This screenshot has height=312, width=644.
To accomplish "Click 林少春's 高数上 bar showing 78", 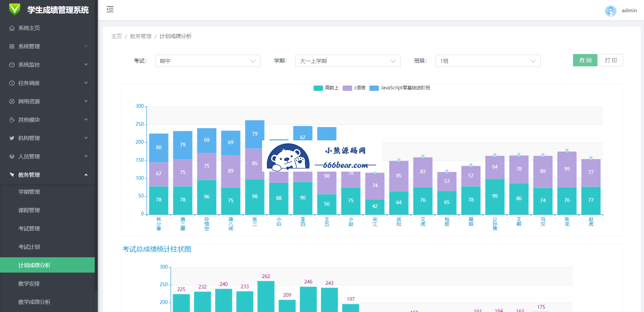I will point(159,201).
